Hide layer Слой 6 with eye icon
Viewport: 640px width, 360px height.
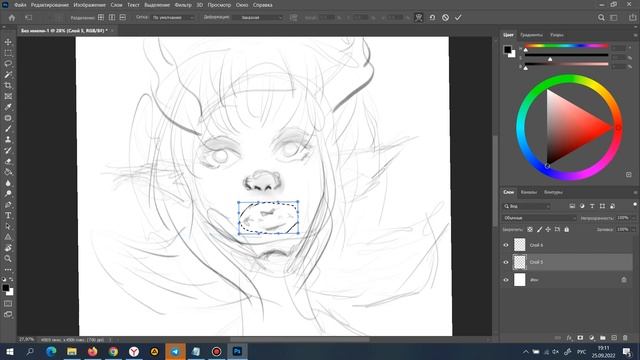(506, 245)
